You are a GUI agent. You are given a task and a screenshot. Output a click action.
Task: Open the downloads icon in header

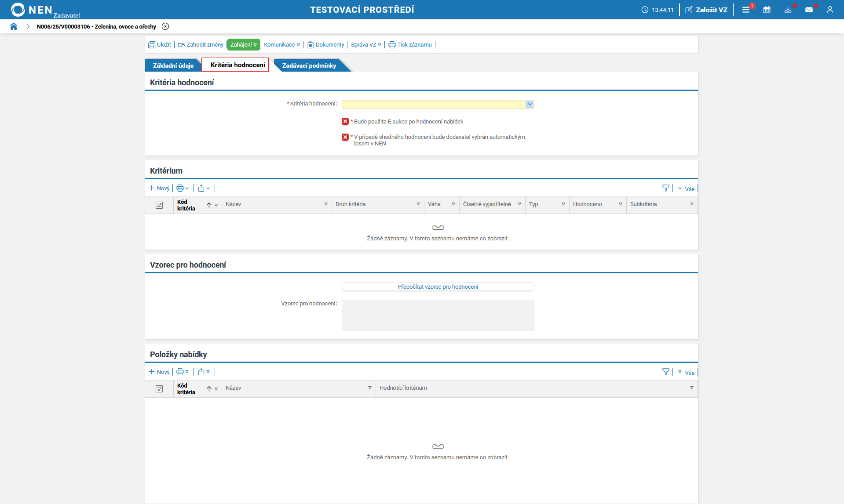click(788, 10)
